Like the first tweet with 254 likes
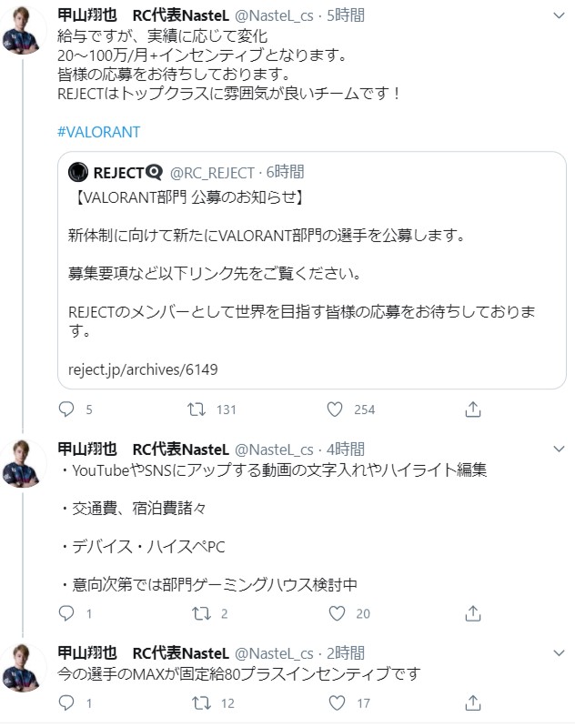 click(x=334, y=409)
